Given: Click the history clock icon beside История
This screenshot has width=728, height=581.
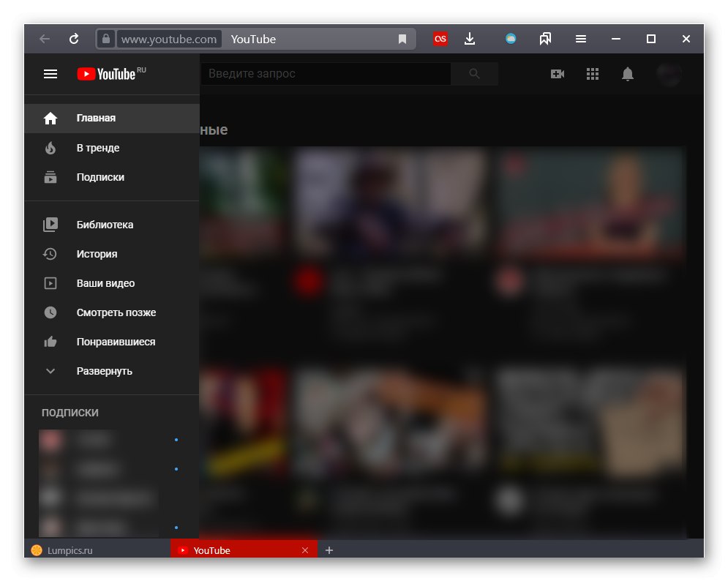Looking at the screenshot, I should click(x=50, y=254).
